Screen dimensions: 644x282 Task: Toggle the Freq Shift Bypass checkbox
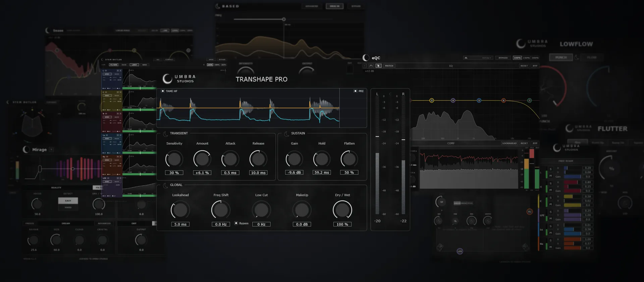click(236, 223)
